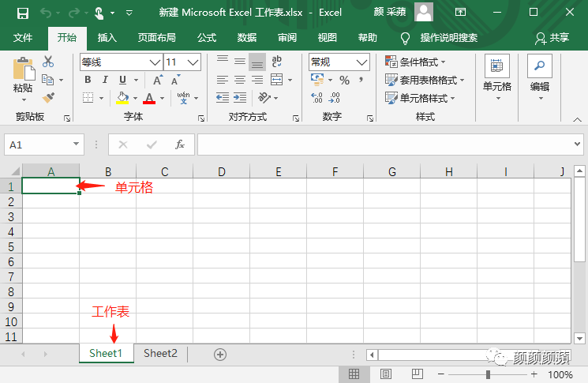588x383 pixels.
Task: Cut selection with scissors icon
Action: point(48,62)
